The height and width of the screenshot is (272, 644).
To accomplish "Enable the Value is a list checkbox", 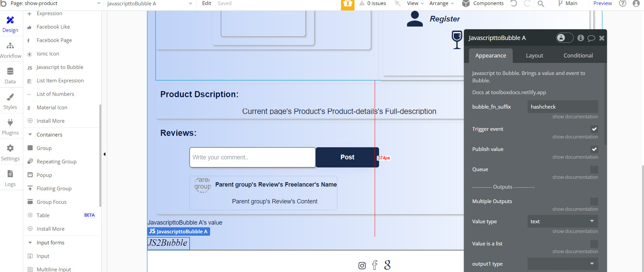I will coord(594,244).
